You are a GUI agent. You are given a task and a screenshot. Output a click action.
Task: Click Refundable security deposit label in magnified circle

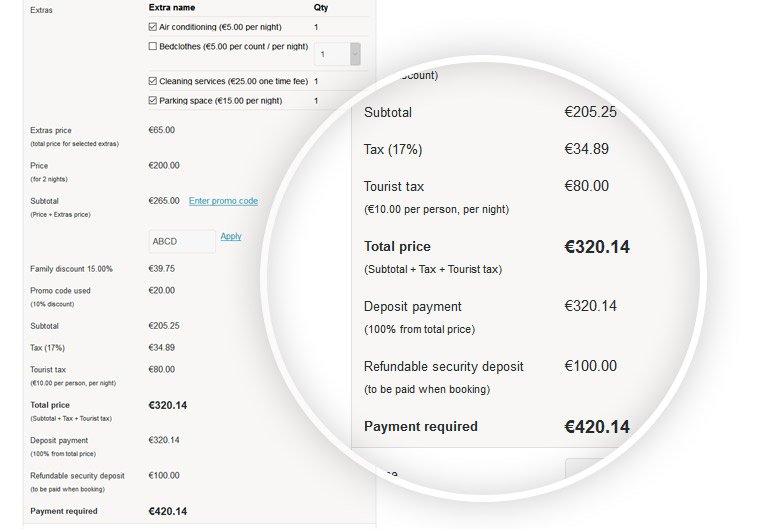(x=444, y=366)
